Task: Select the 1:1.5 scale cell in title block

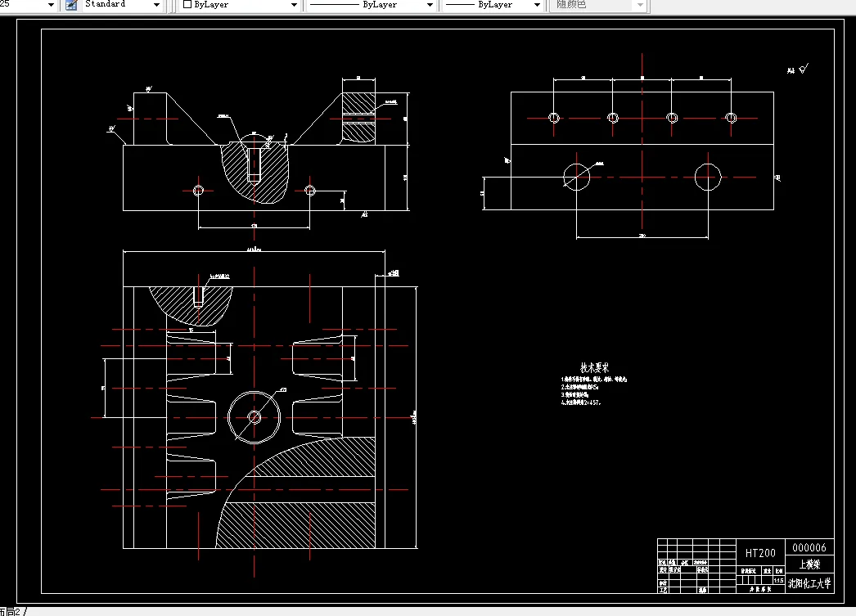Action: pos(778,581)
